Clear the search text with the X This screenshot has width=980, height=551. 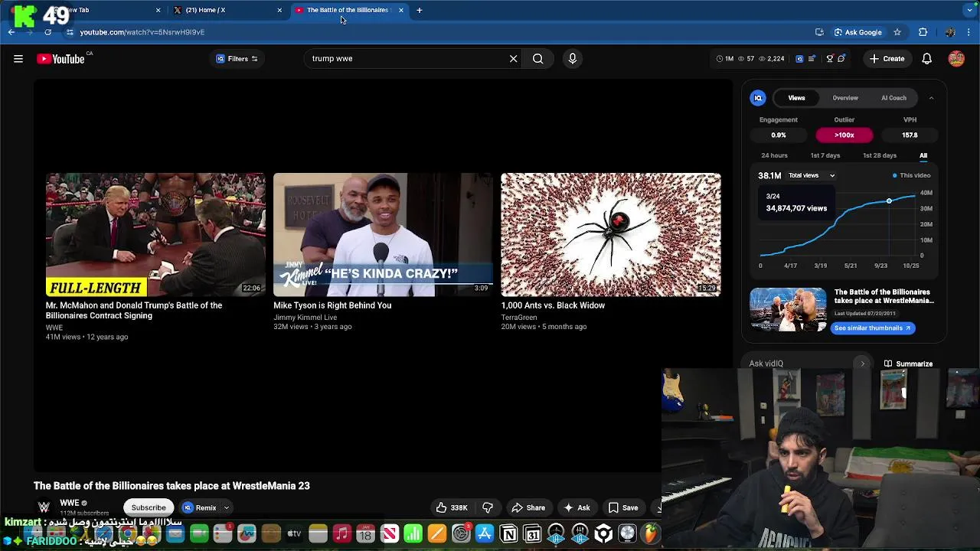coord(513,59)
